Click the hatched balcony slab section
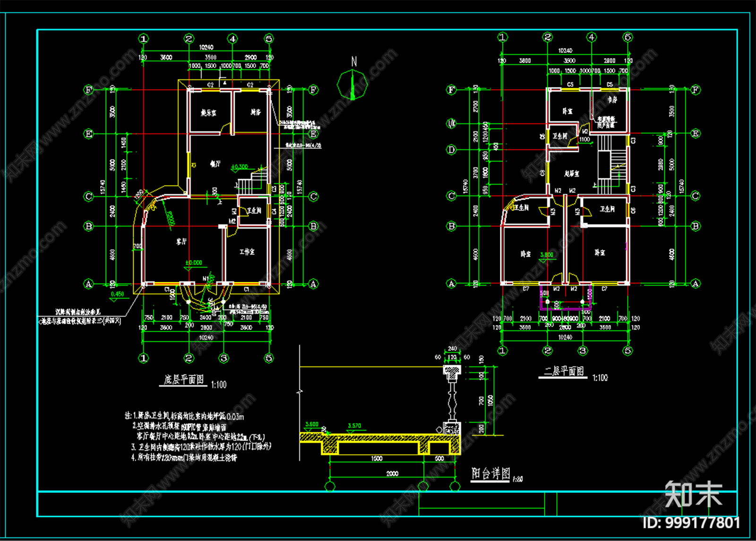 tap(380, 444)
